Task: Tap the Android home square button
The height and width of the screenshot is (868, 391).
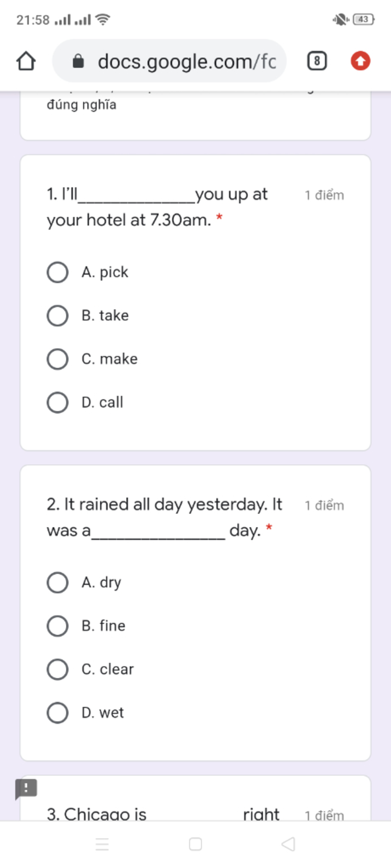Action: [195, 844]
